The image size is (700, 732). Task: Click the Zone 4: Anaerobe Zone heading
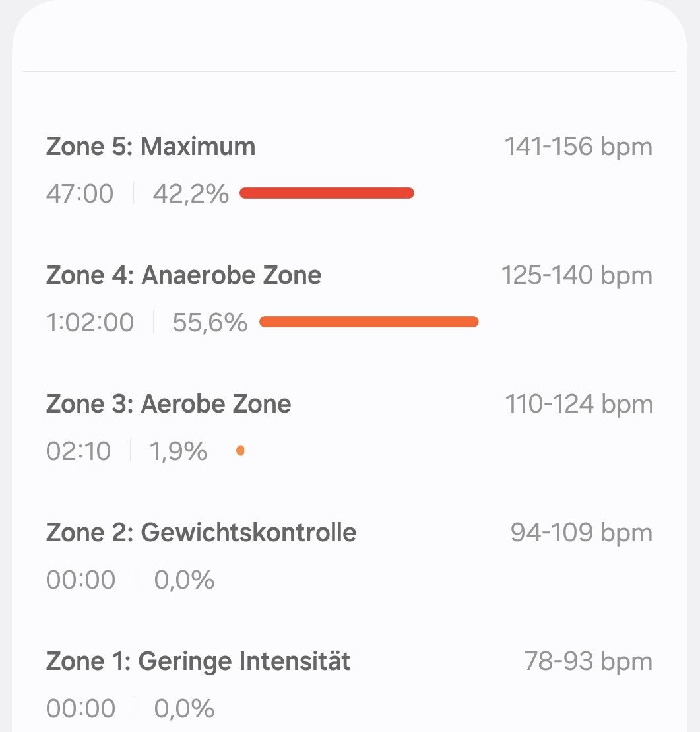tap(183, 275)
